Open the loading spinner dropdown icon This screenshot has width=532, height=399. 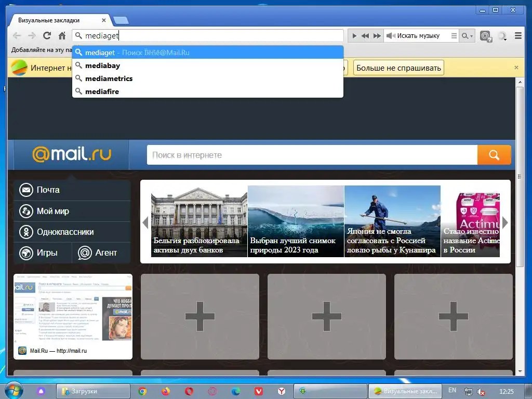[x=502, y=36]
